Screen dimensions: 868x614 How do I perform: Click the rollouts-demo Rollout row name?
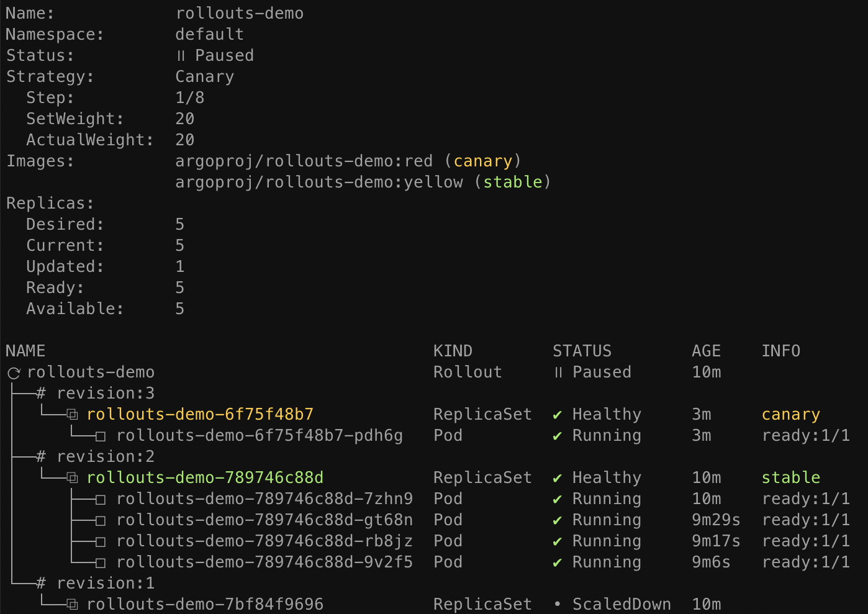(91, 372)
